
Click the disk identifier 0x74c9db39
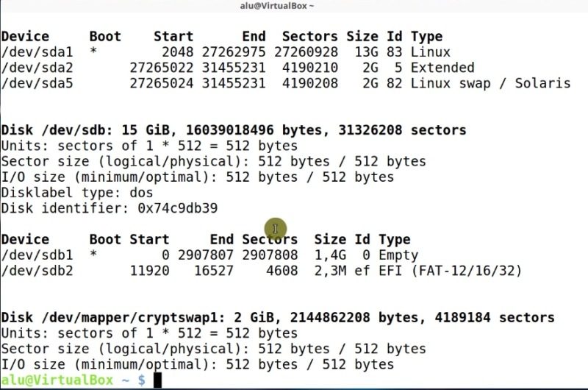[177, 208]
